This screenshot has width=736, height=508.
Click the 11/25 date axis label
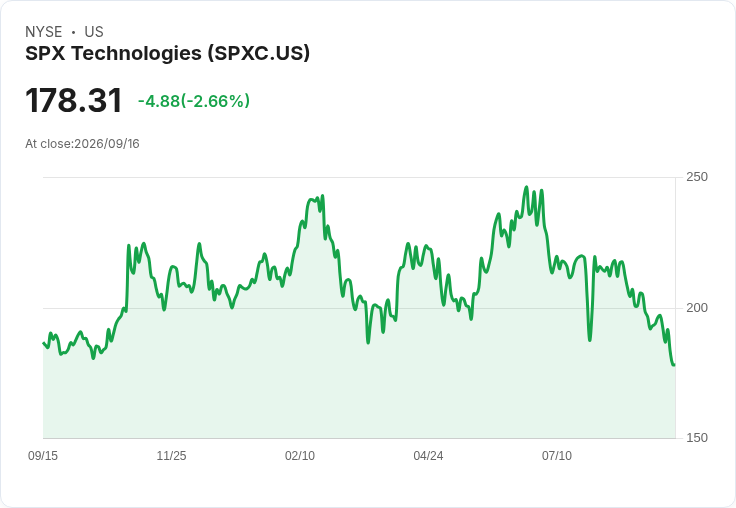[x=171, y=455]
